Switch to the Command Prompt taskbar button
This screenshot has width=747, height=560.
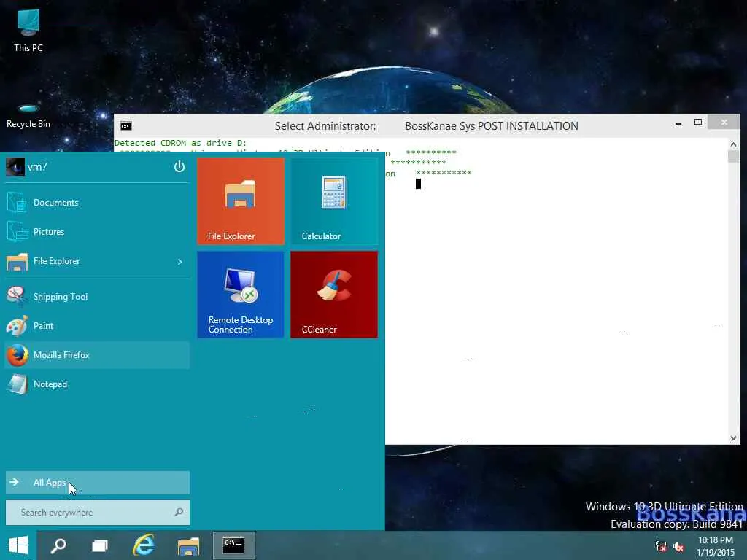click(x=234, y=545)
